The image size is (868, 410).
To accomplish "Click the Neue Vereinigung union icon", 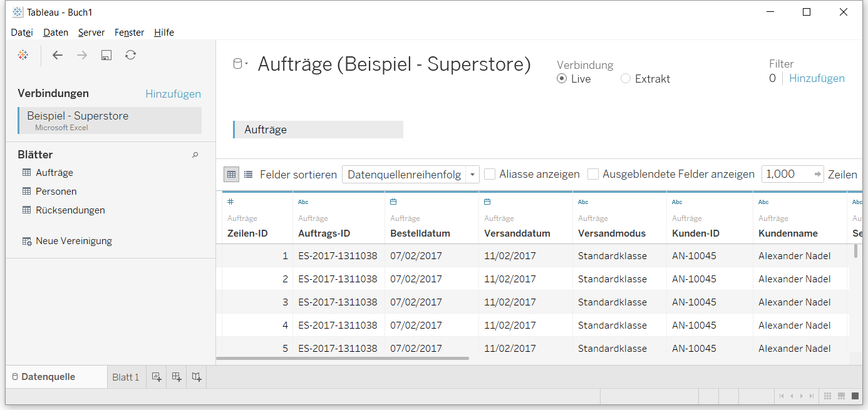I will coord(27,241).
